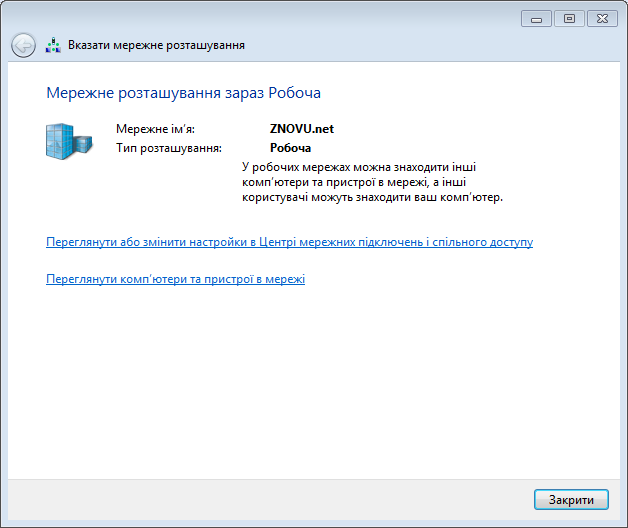This screenshot has height=528, width=628.
Task: Click the header title Вказати мережне розташування
Action: [156, 45]
